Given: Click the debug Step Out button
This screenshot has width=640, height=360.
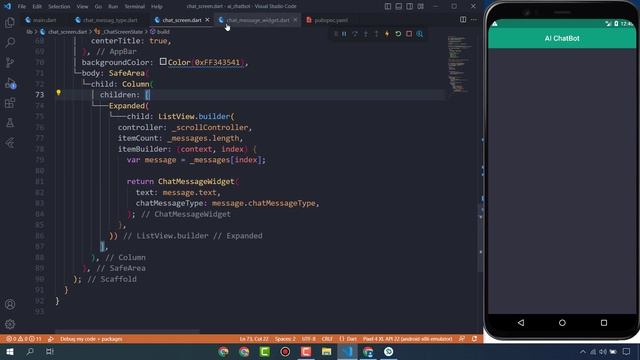Looking at the screenshot, I should pyautogui.click(x=376, y=34).
